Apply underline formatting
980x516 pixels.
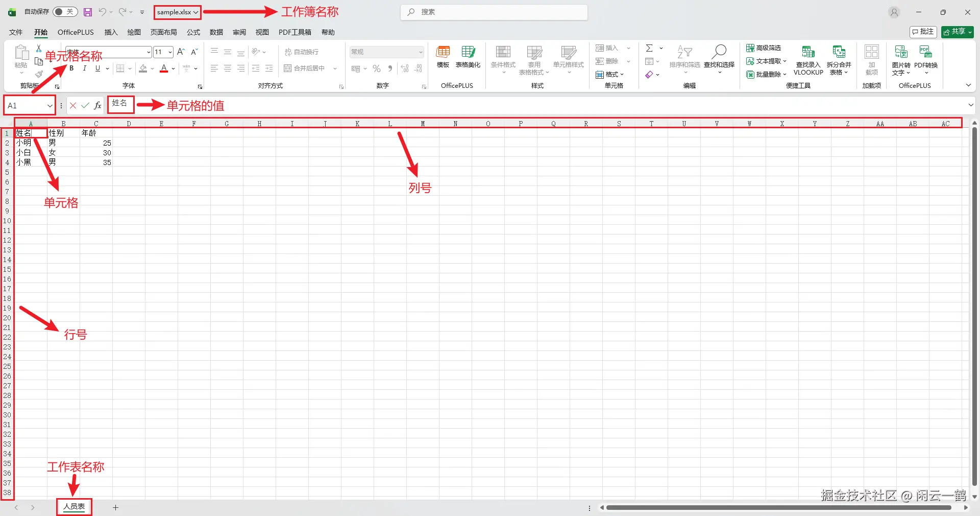[97, 68]
